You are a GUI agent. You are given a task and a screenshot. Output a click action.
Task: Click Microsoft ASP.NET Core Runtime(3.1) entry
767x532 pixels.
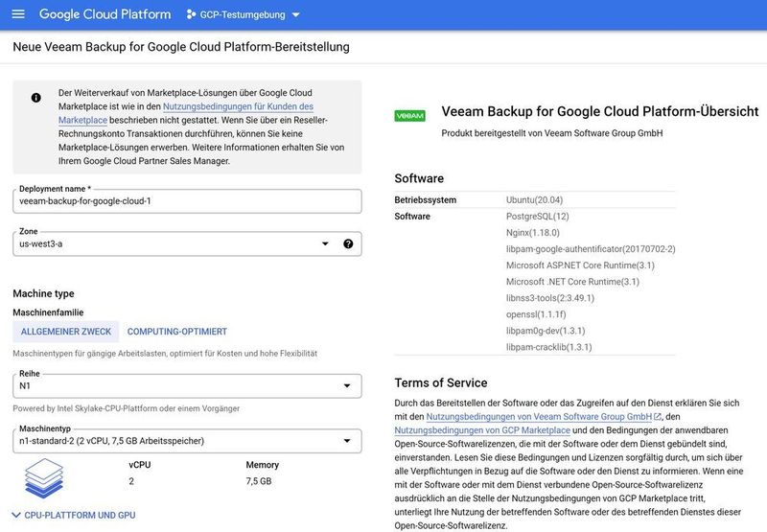580,265
